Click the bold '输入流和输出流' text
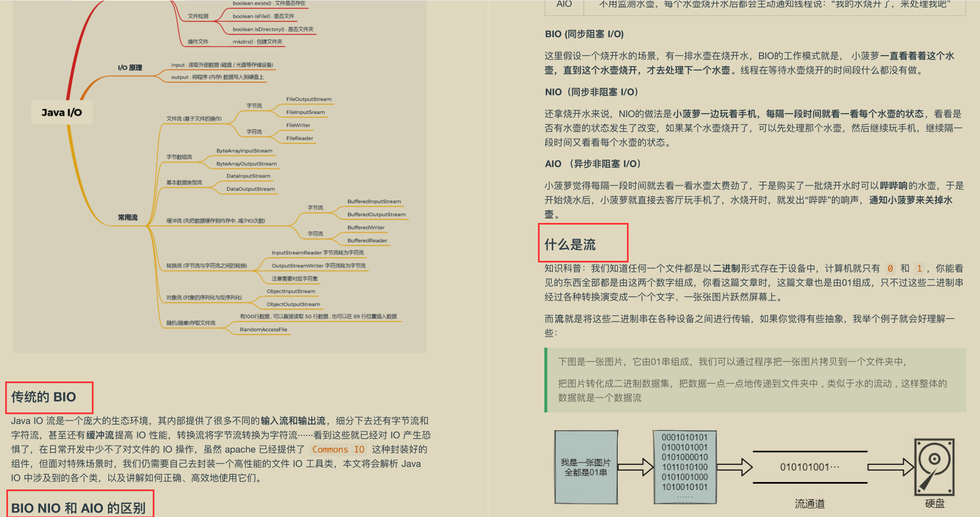Screen dimensions: 980x517 [293, 421]
